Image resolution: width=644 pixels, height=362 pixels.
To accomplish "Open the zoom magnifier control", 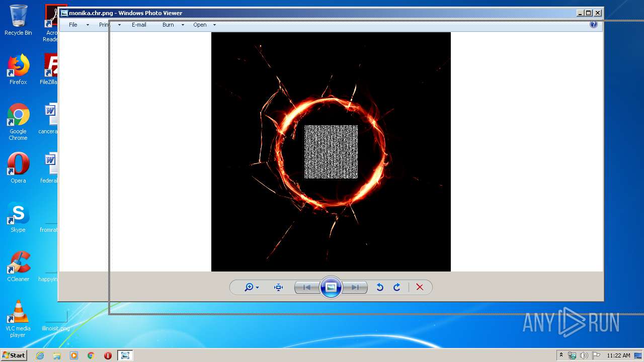I will [x=249, y=287].
